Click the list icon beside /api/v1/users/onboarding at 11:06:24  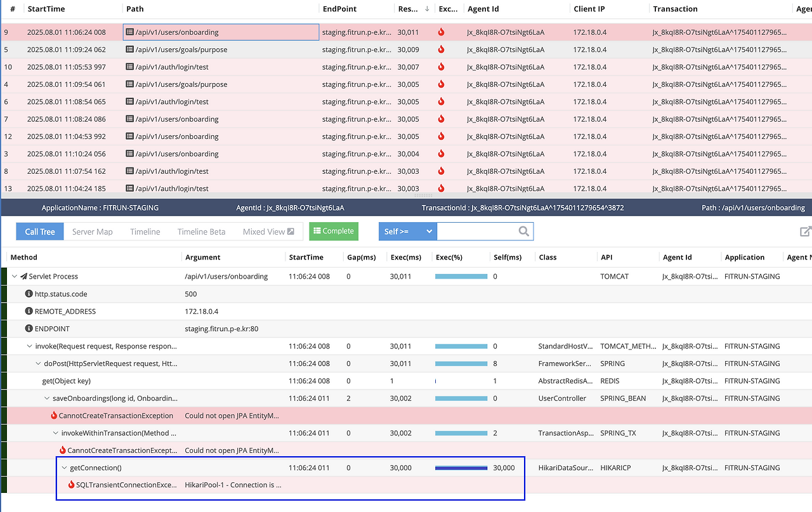129,32
